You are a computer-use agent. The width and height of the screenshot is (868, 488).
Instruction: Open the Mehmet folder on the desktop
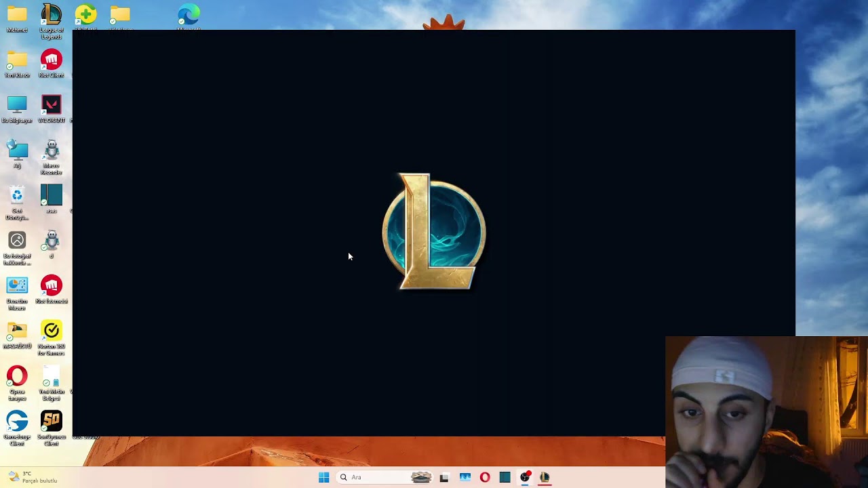[x=17, y=18]
